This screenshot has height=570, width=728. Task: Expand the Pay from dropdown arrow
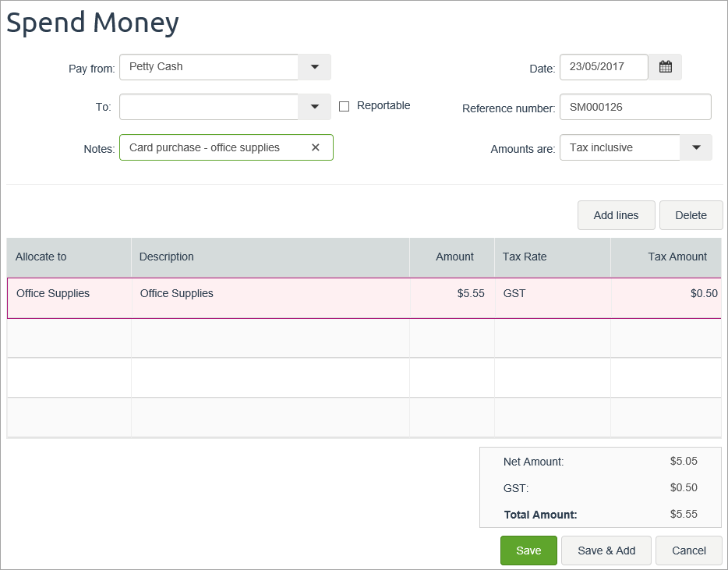pos(314,67)
